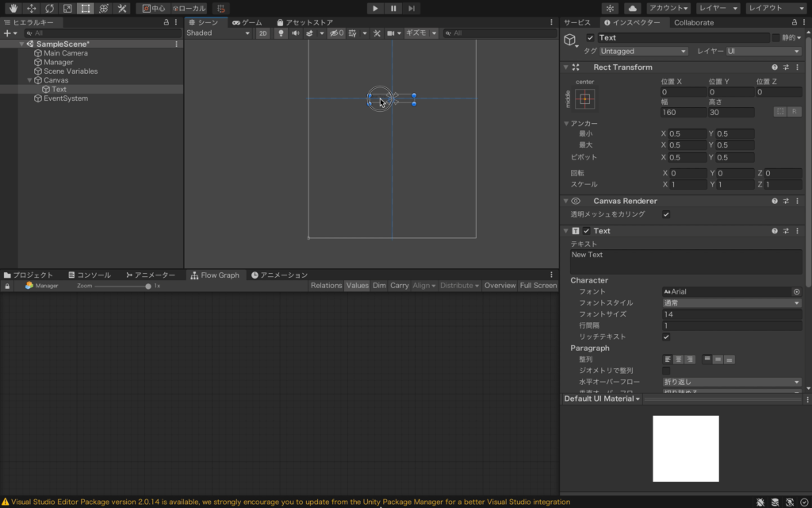
Task: Switch to the アニメーション tab
Action: click(x=280, y=275)
